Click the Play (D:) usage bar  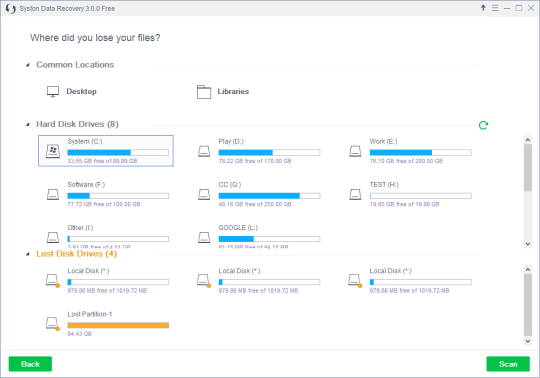tap(269, 153)
